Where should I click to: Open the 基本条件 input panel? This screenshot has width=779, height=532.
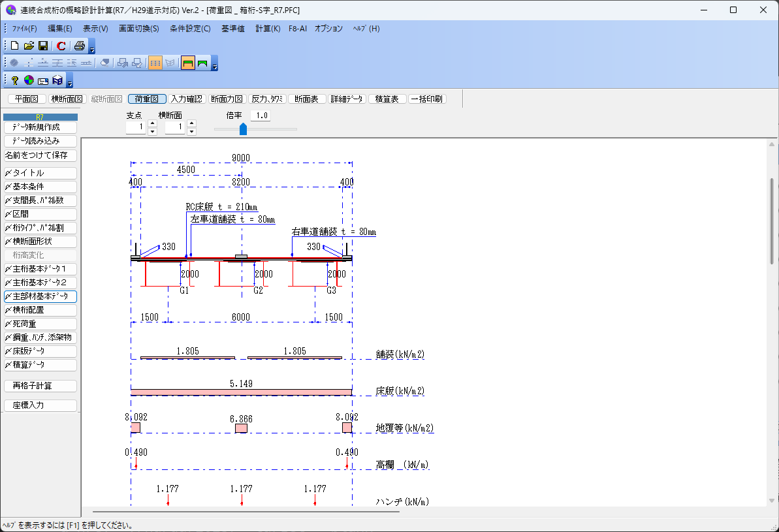point(40,187)
